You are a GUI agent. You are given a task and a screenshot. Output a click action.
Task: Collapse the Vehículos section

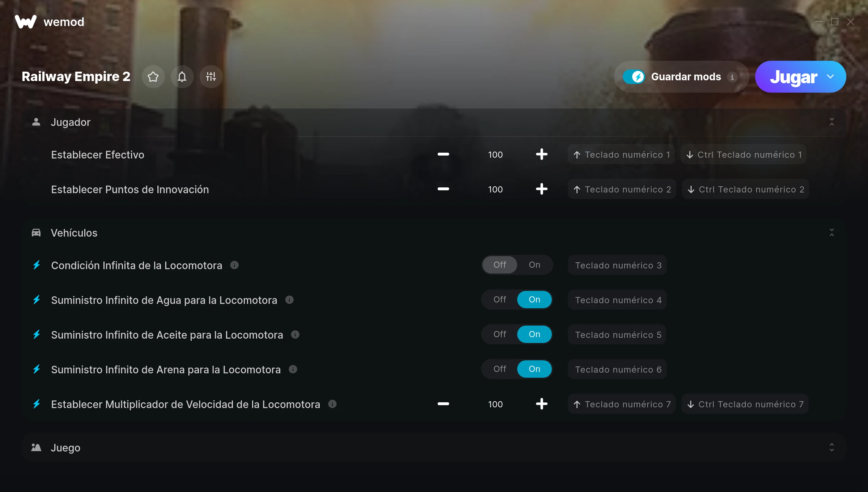tap(831, 233)
